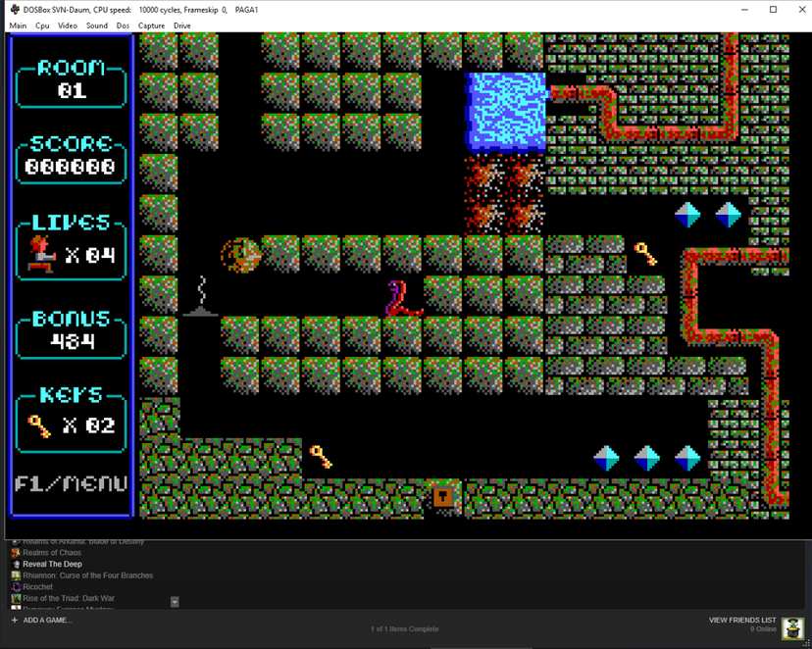Click the F1/MENU label

(x=71, y=483)
